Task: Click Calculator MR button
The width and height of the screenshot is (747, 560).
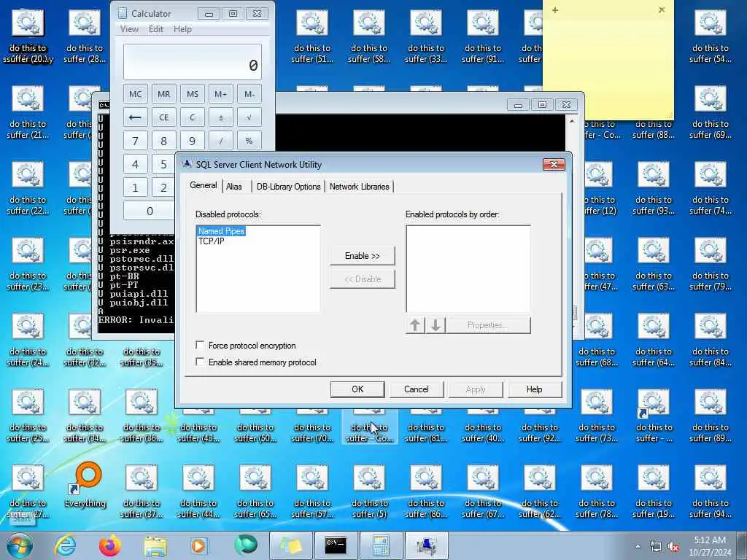Action: [164, 94]
